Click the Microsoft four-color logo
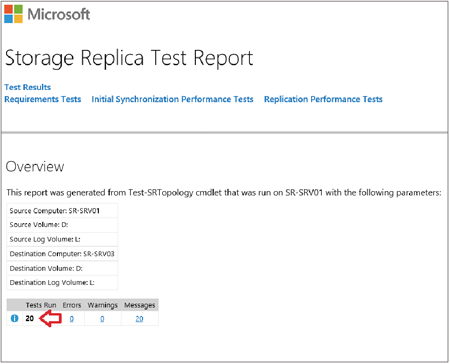 pyautogui.click(x=13, y=14)
